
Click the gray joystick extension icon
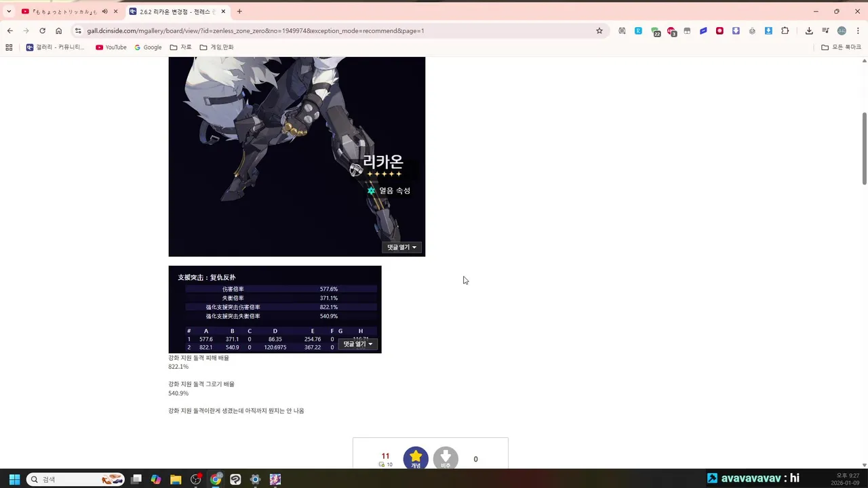click(752, 30)
